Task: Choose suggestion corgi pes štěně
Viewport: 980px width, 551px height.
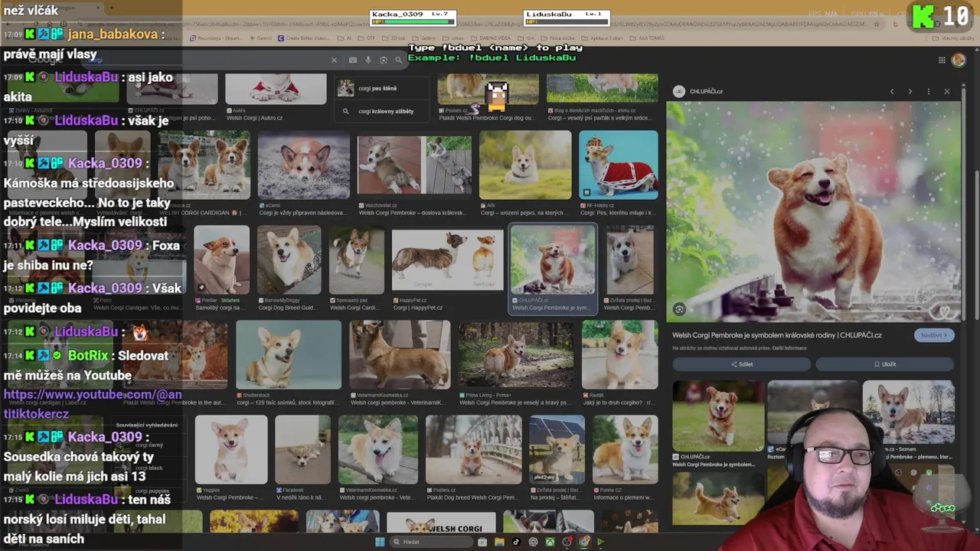Action: click(381, 89)
